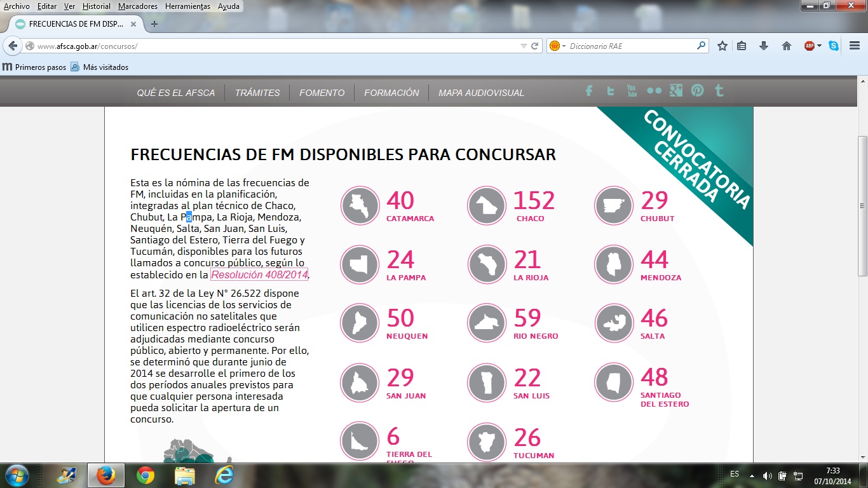Open the Archivo menu
Viewport: 868px width, 488px height.
pos(17,6)
